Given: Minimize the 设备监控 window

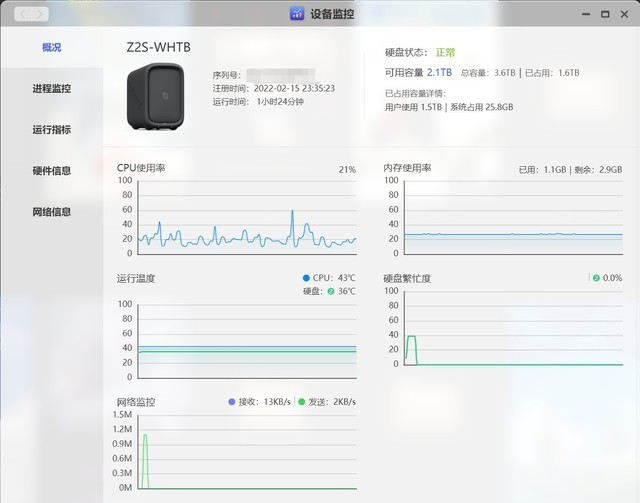Looking at the screenshot, I should pyautogui.click(x=586, y=14).
